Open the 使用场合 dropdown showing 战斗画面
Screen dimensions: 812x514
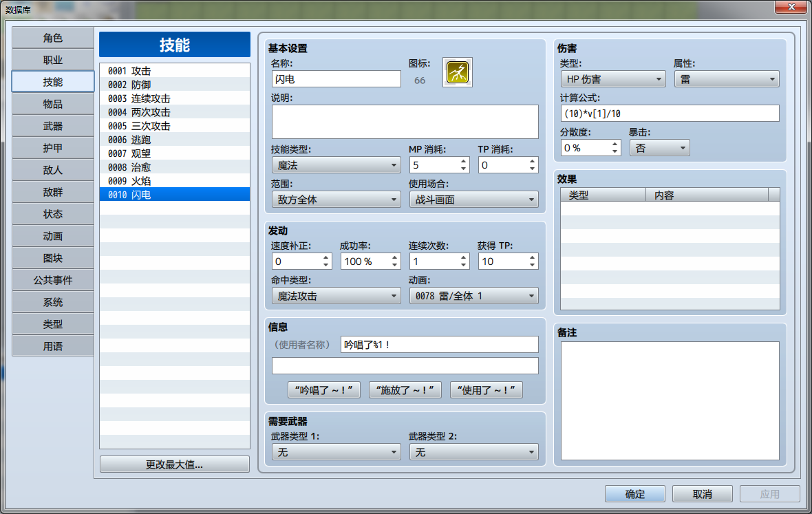474,200
